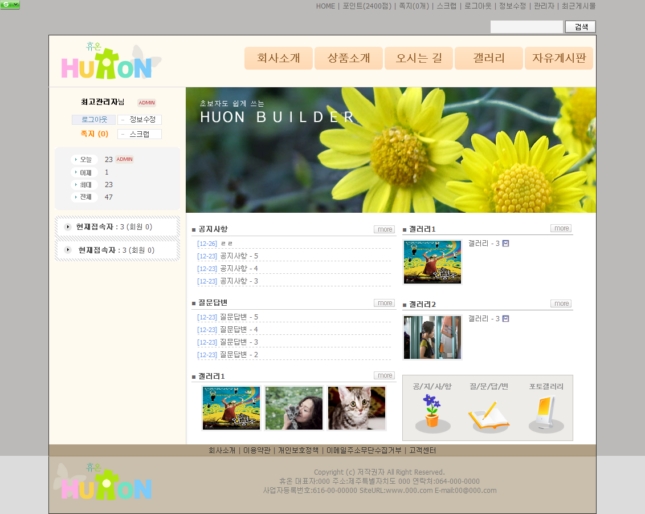Select the 오시는 길 menu tab

(418, 58)
